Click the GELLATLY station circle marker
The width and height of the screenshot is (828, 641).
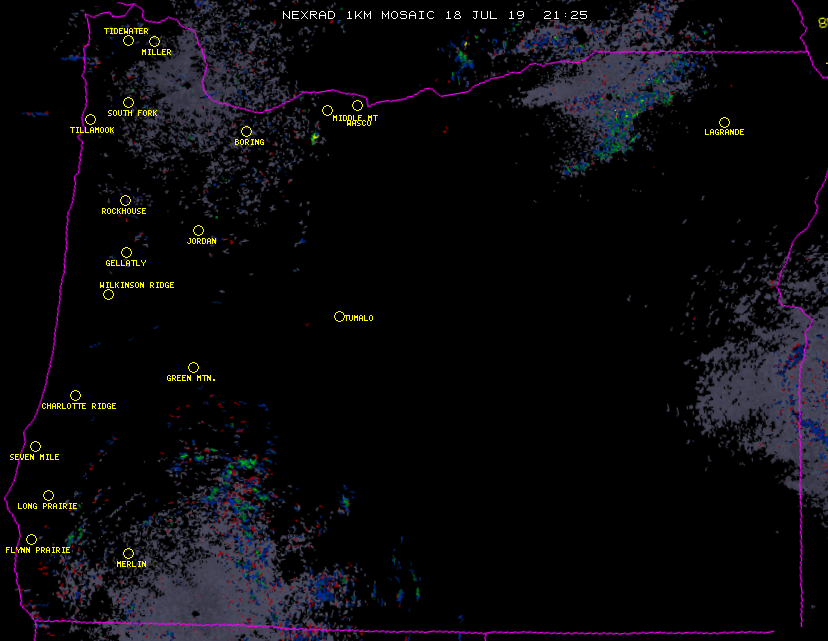[126, 252]
